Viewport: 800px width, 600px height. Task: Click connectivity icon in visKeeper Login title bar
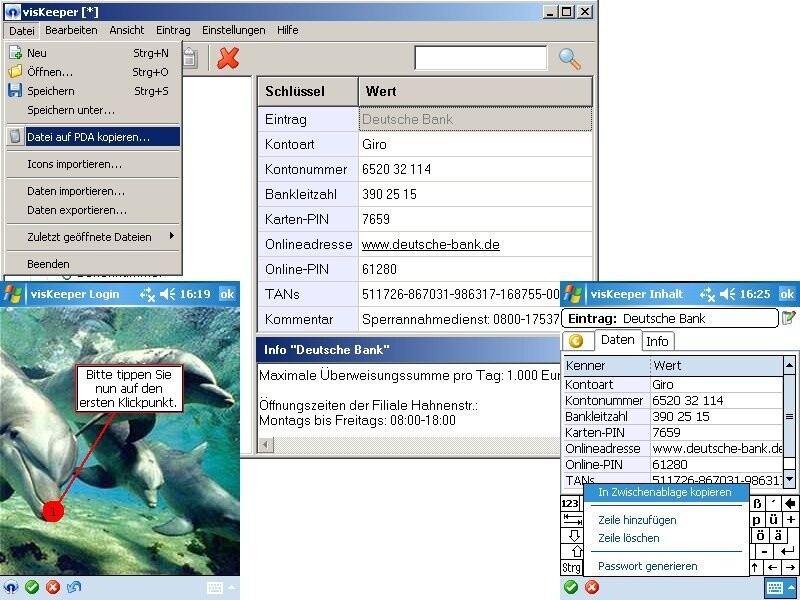pos(147,294)
